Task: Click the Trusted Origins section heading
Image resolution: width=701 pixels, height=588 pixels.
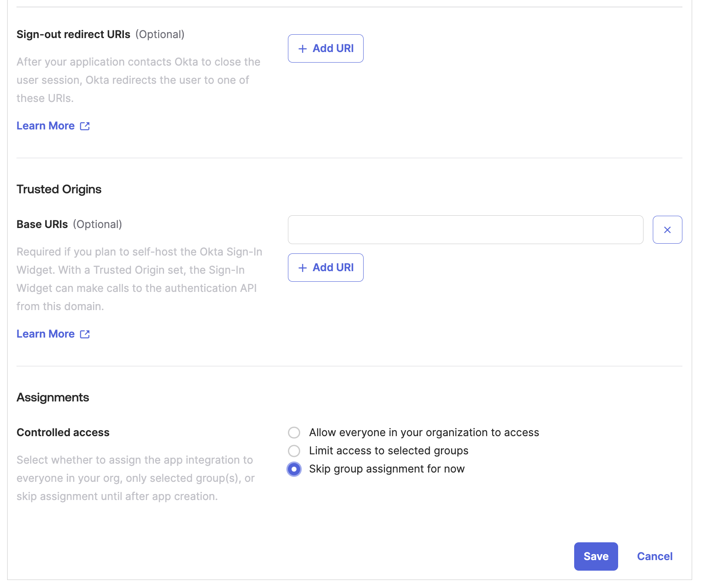Action: (x=59, y=189)
